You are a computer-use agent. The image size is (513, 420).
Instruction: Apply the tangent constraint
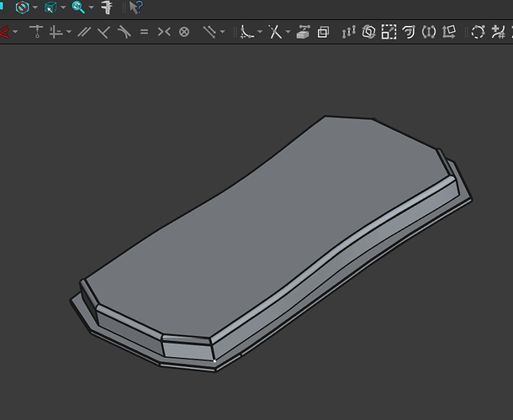tap(124, 32)
